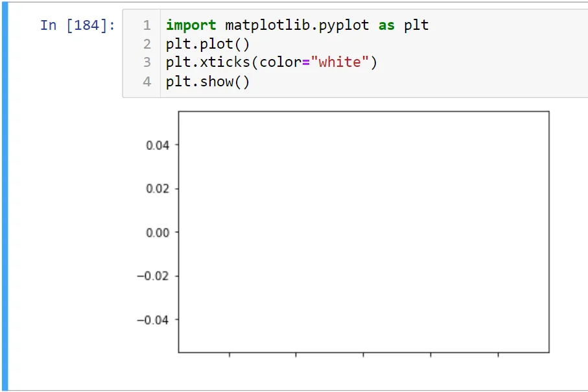Screen dimensions: 588x392
Task: Place cursor in the plt.plot() line
Action: 207,44
